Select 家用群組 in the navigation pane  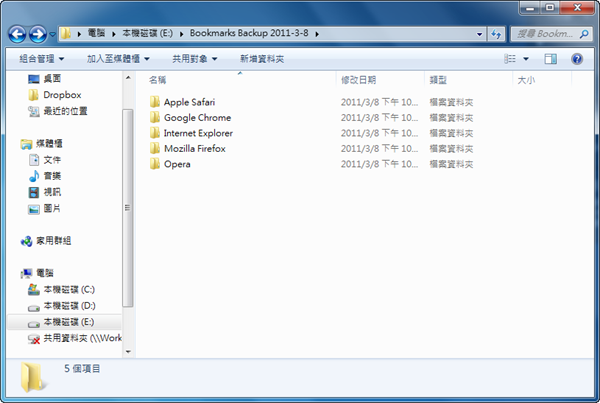coord(54,241)
